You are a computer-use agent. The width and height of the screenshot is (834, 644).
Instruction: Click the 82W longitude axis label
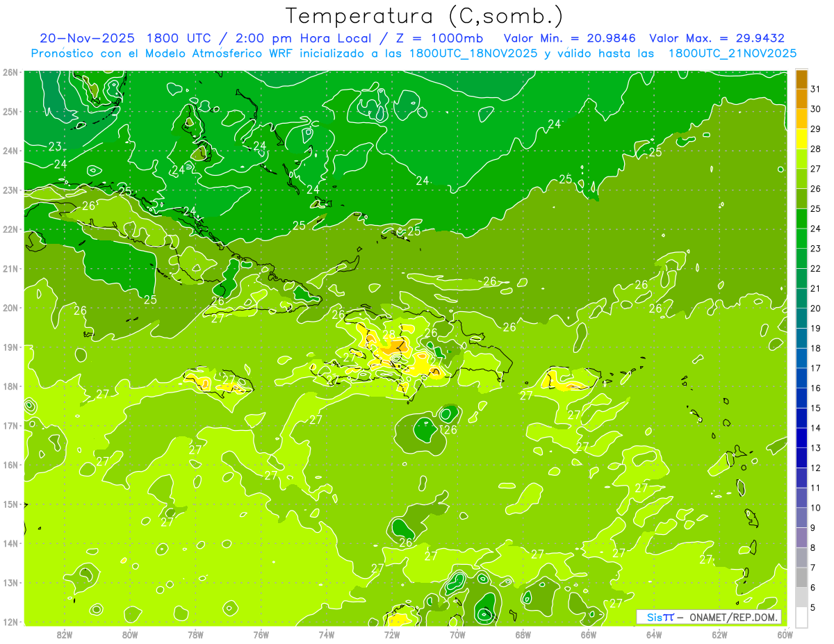click(x=65, y=634)
